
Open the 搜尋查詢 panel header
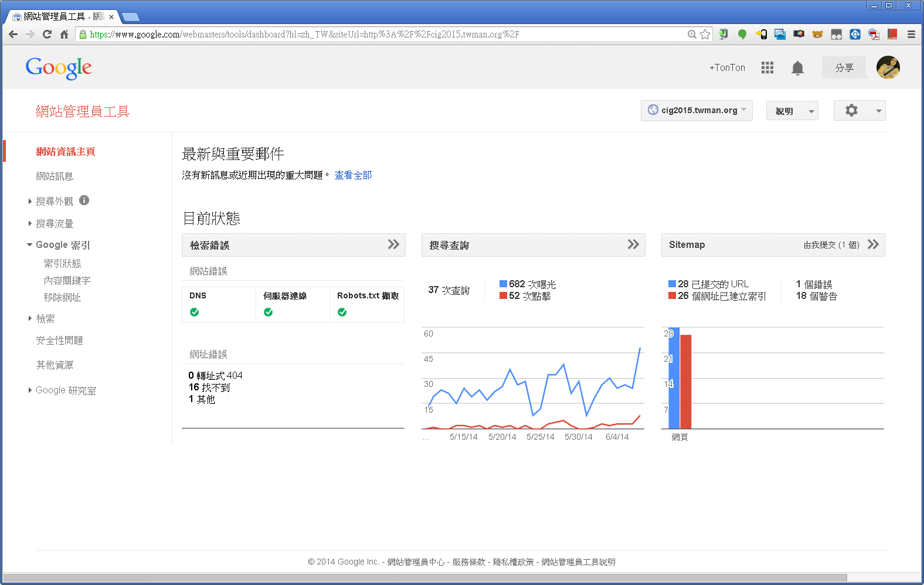pyautogui.click(x=534, y=245)
